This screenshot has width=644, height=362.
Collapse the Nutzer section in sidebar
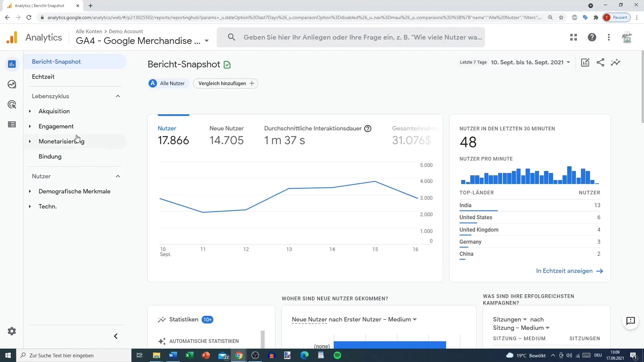[118, 176]
